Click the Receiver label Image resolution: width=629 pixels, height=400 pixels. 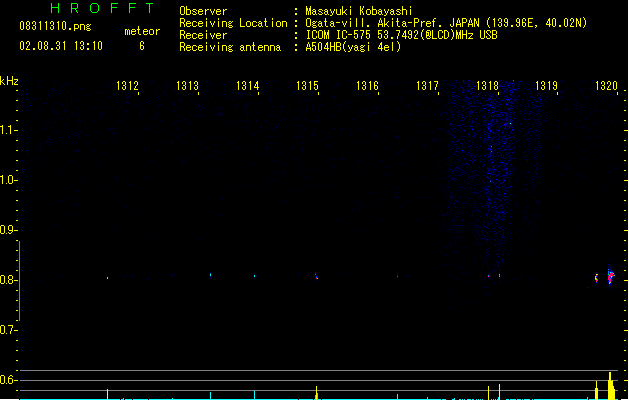coord(203,35)
